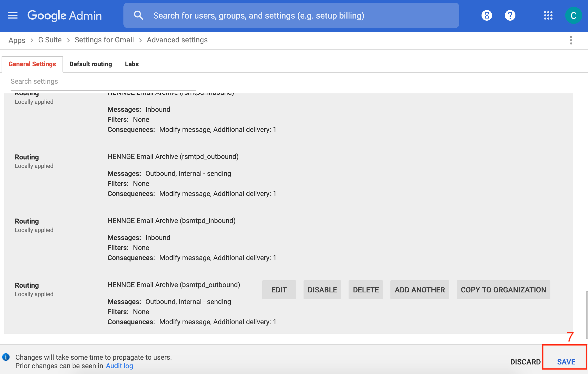Click Routing label for rsmtpd_outbound
Viewport: 588px width, 374px height.
(x=27, y=157)
